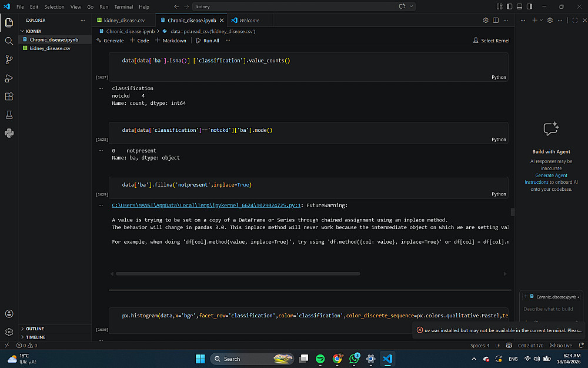Open the Terminal menu
Viewport: 588px width, 368px height.
(123, 7)
